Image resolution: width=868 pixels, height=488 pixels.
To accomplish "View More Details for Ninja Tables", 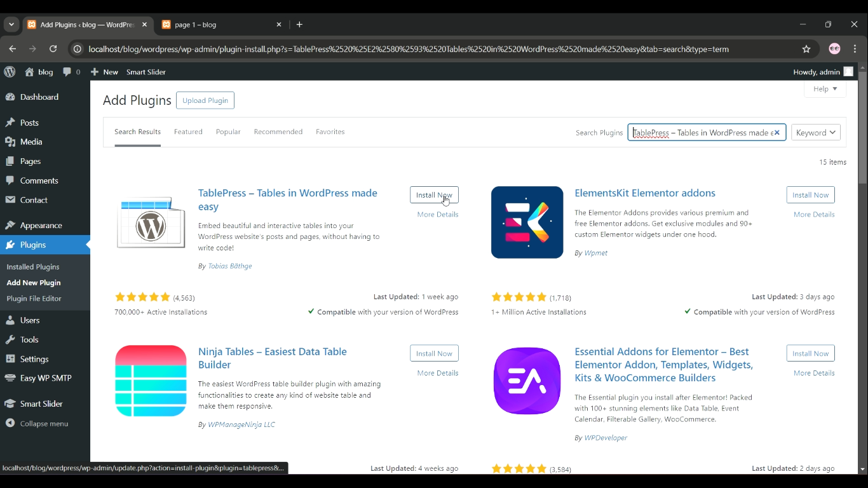I will tap(438, 373).
